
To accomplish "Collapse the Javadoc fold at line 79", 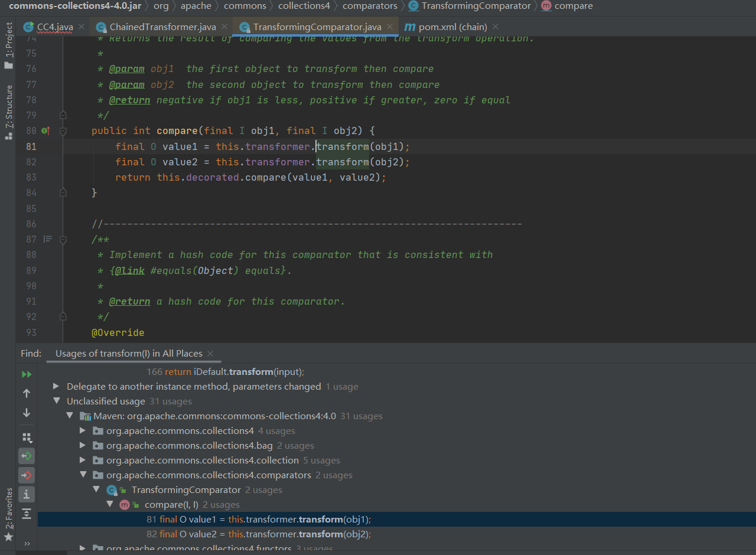I will [63, 115].
